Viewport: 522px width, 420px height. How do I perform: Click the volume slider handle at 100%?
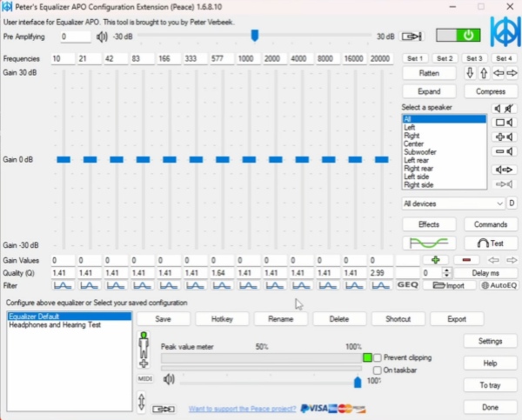tap(358, 382)
